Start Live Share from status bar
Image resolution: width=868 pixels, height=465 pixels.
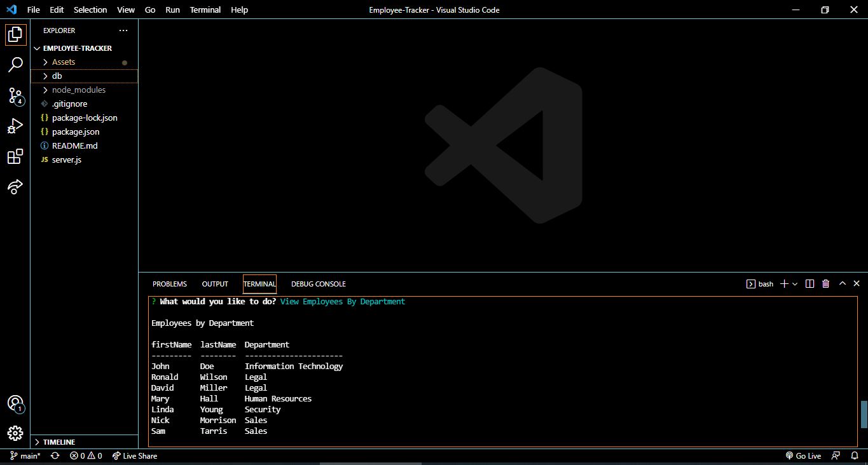click(x=134, y=456)
